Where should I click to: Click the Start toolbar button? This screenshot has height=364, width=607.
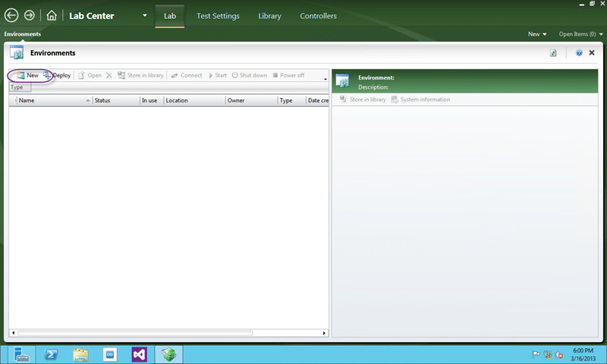(x=218, y=75)
